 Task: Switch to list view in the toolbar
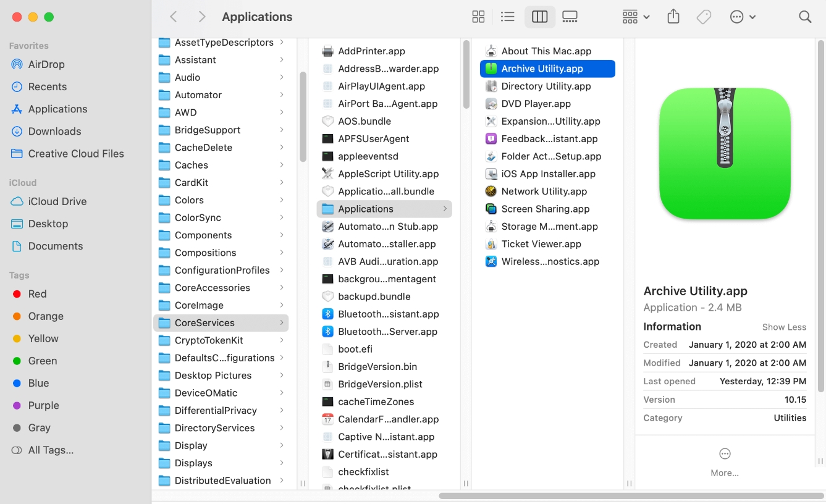pyautogui.click(x=508, y=17)
